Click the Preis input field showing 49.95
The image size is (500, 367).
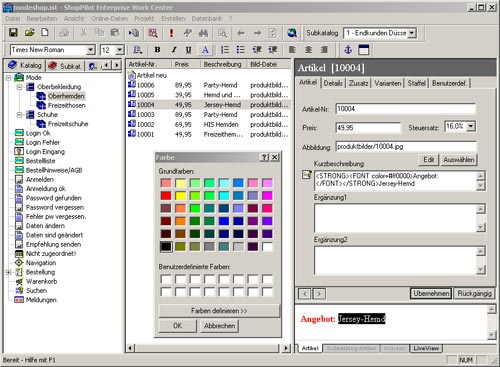coord(368,127)
